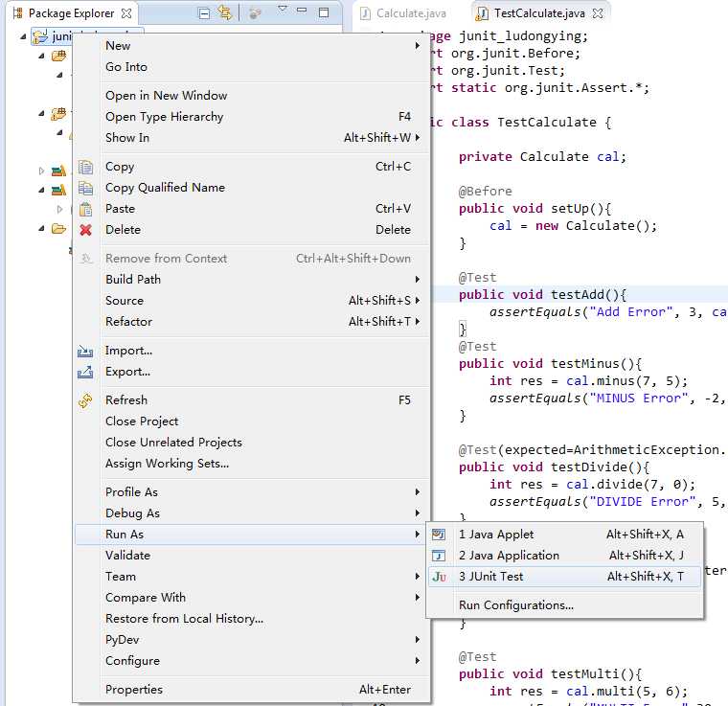The width and height of the screenshot is (728, 706).
Task: Open the Refactor submenu
Action: tap(252, 322)
